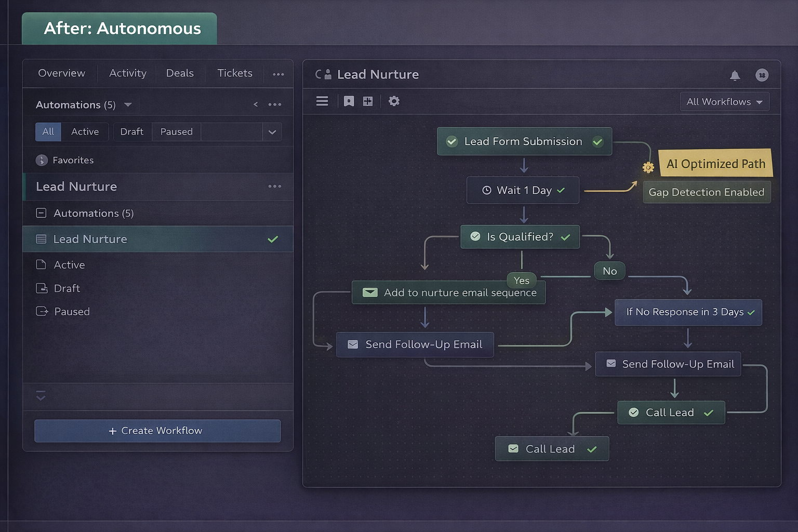The width and height of the screenshot is (798, 532).
Task: Click the AI Optimized Path gear icon
Action: (x=648, y=167)
